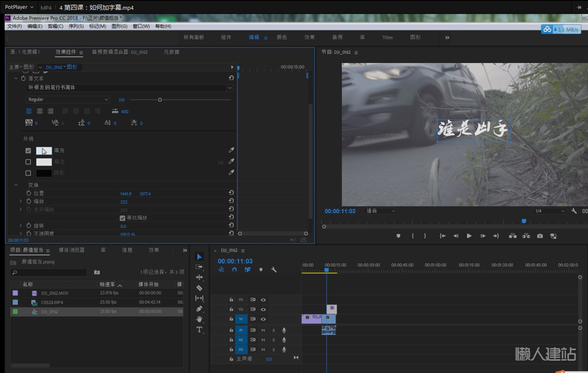
Task: Show more workspaces via double chevron
Action: tap(447, 38)
